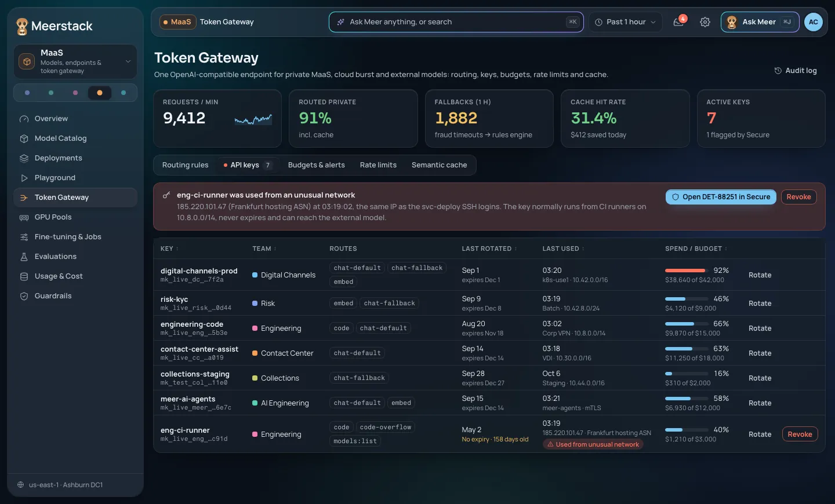Open DET-88251 in Secure
Image resolution: width=835 pixels, height=504 pixels.
tap(721, 197)
